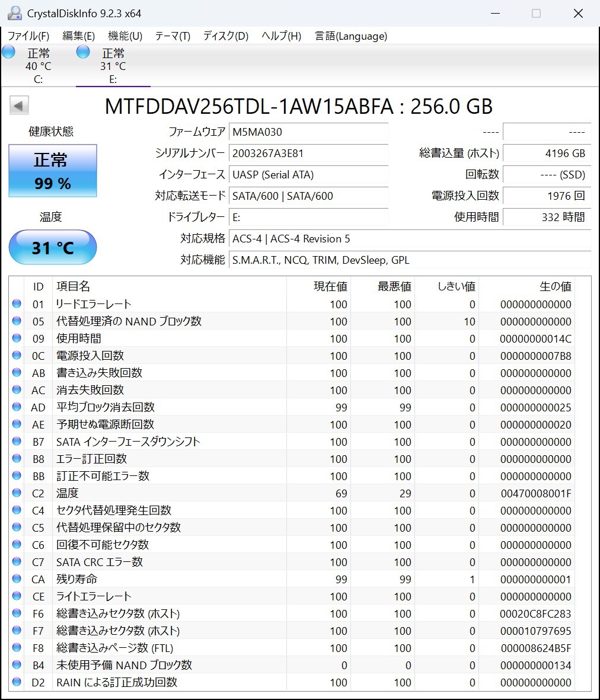Image resolution: width=600 pixels, height=700 pixels.
Task: Open the ファイル(F) menu
Action: 28,36
